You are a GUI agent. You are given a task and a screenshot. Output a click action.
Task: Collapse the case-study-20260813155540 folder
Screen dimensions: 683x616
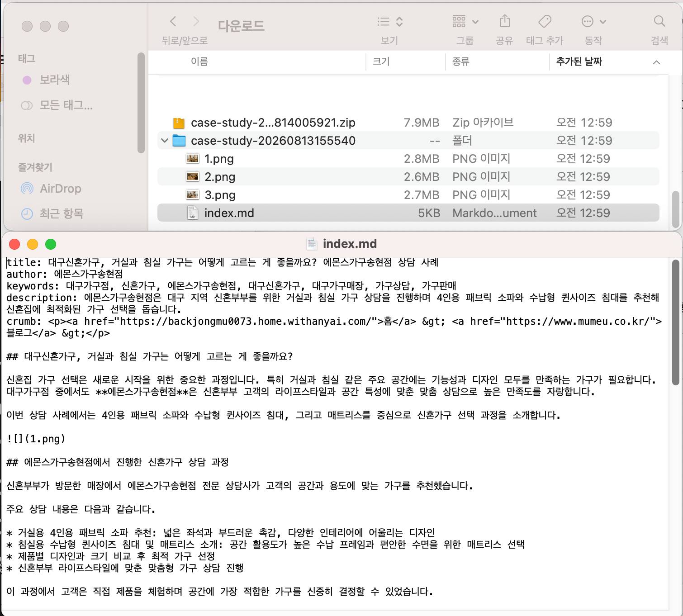[165, 141]
